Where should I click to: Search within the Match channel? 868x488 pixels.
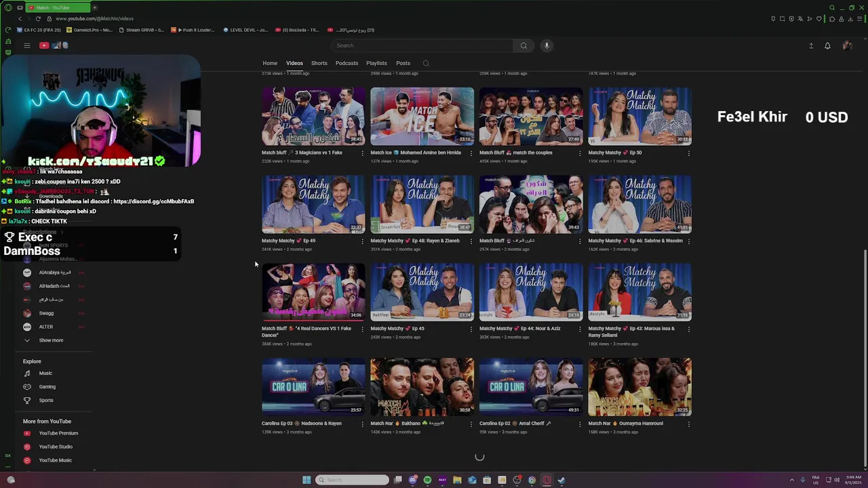point(426,63)
